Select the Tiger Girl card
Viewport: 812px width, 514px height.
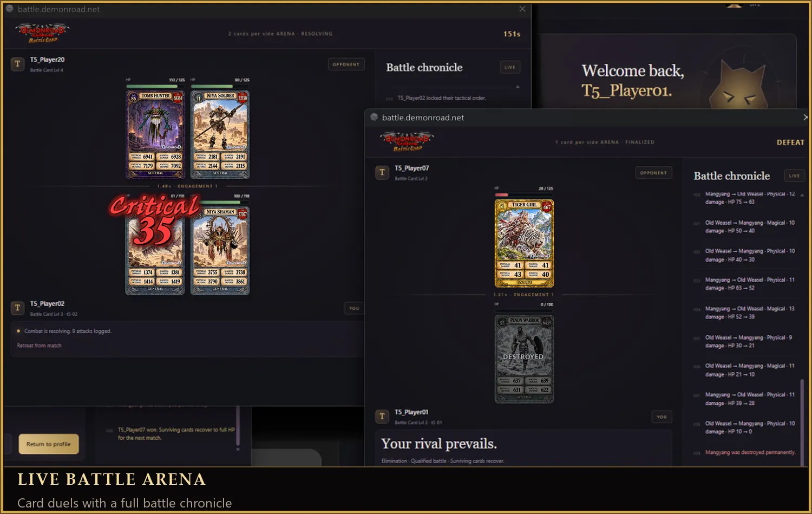[524, 243]
